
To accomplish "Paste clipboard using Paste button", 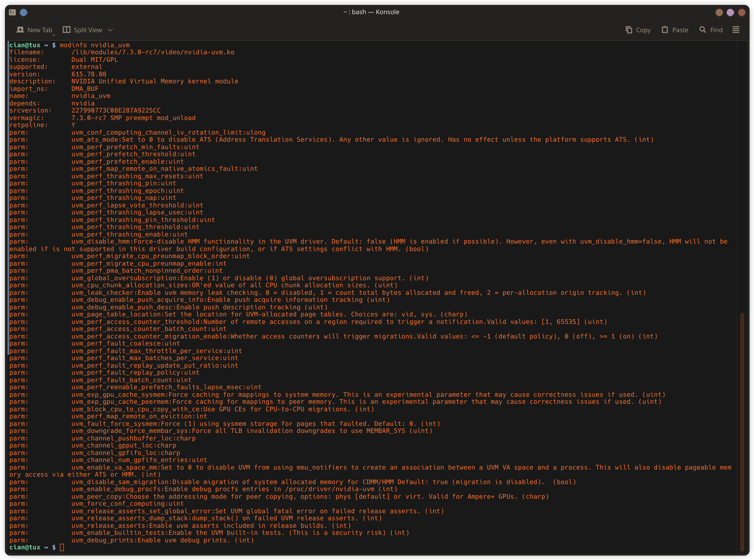I will pos(675,30).
